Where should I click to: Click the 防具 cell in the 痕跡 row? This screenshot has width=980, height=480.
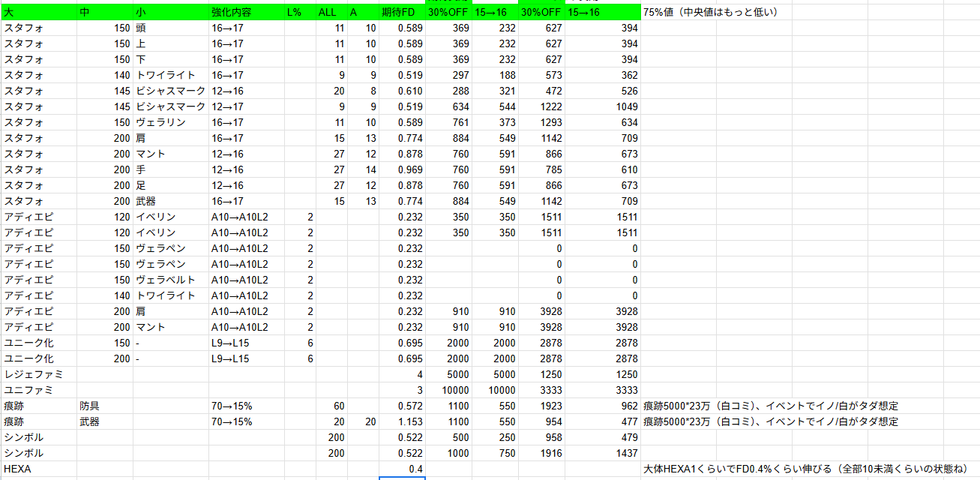click(105, 406)
